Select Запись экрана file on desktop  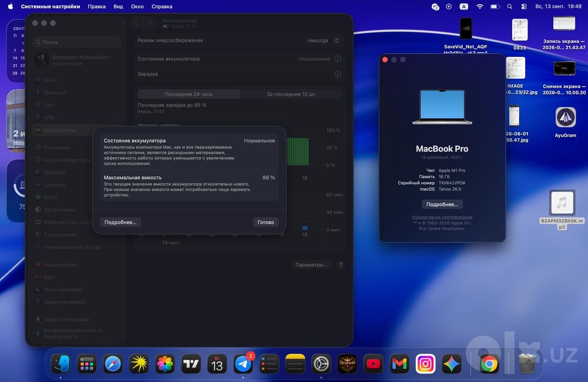(564, 32)
